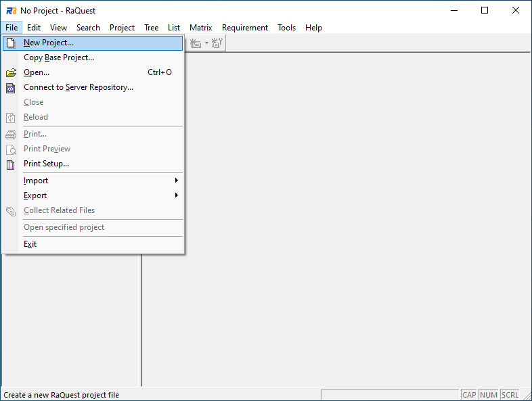Click the Export submenu arrow
The image size is (532, 401).
click(177, 195)
